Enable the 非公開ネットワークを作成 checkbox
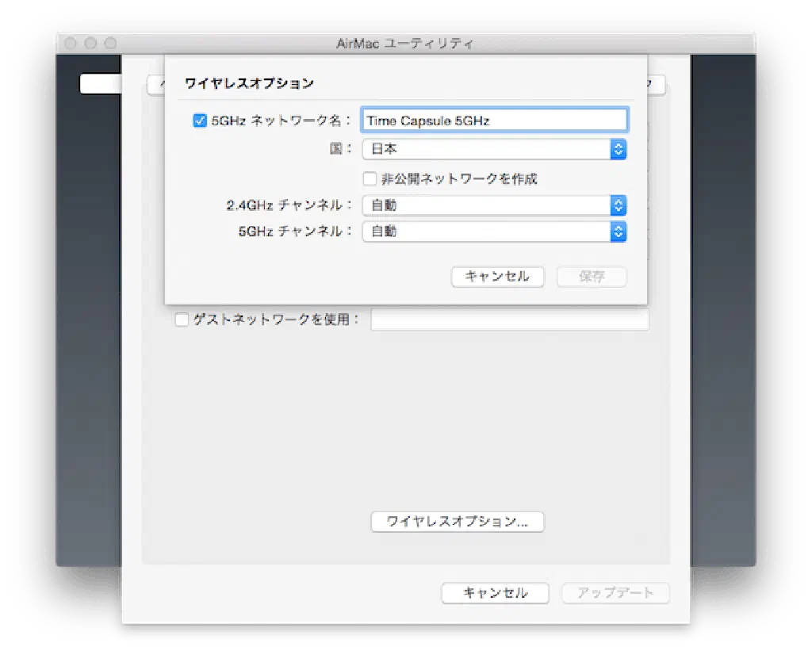 click(370, 178)
